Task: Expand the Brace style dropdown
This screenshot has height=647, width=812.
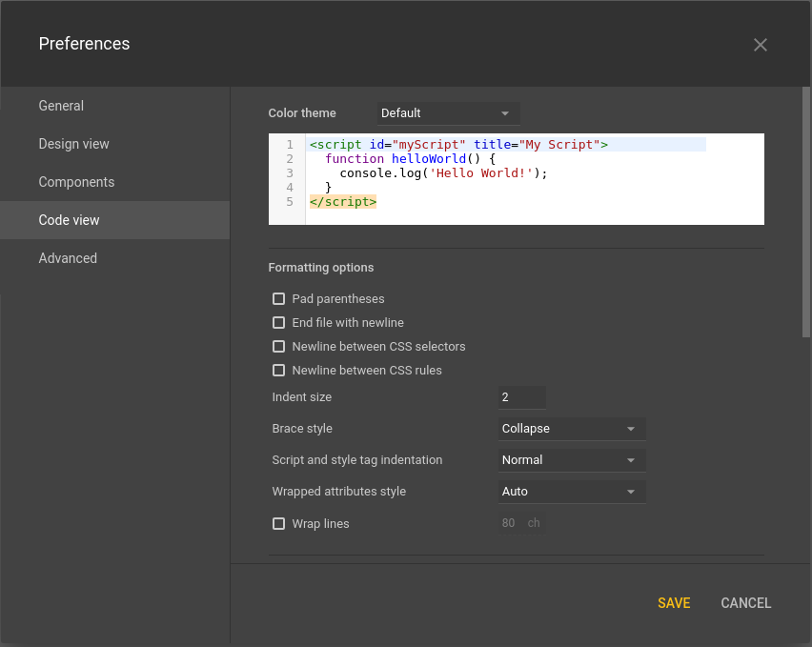Action: [571, 429]
